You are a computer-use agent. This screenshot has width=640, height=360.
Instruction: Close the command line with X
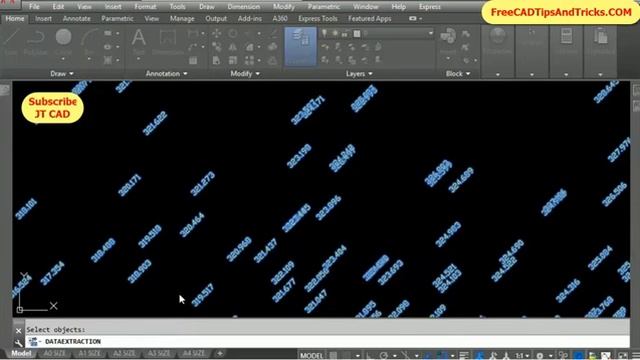click(x=18, y=331)
